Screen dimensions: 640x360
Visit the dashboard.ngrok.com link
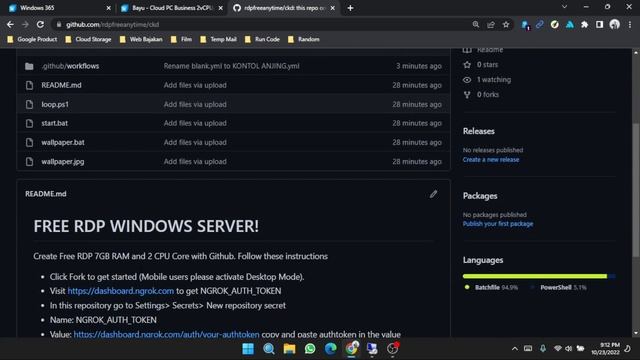(x=120, y=291)
